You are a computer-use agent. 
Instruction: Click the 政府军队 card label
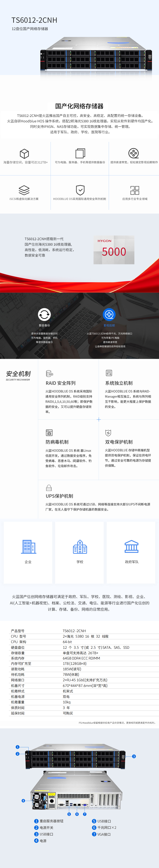(132, 562)
